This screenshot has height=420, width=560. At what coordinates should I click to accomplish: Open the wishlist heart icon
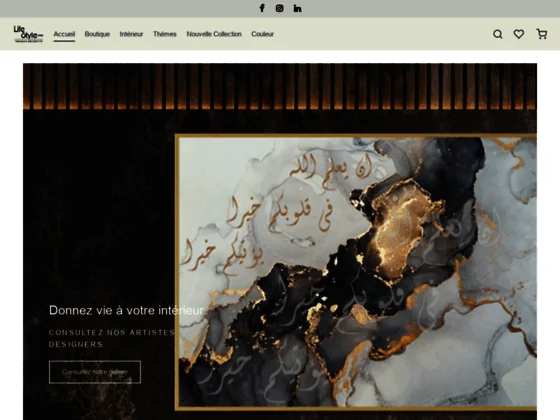519,34
